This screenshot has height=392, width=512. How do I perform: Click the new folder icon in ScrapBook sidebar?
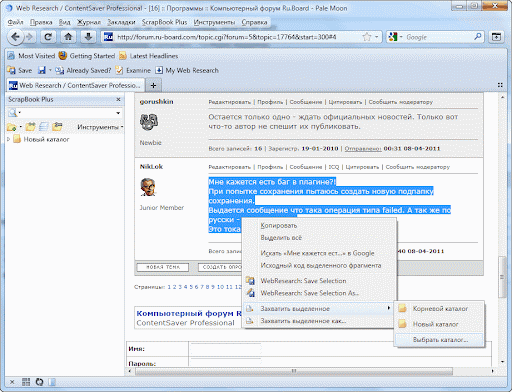[x=12, y=127]
